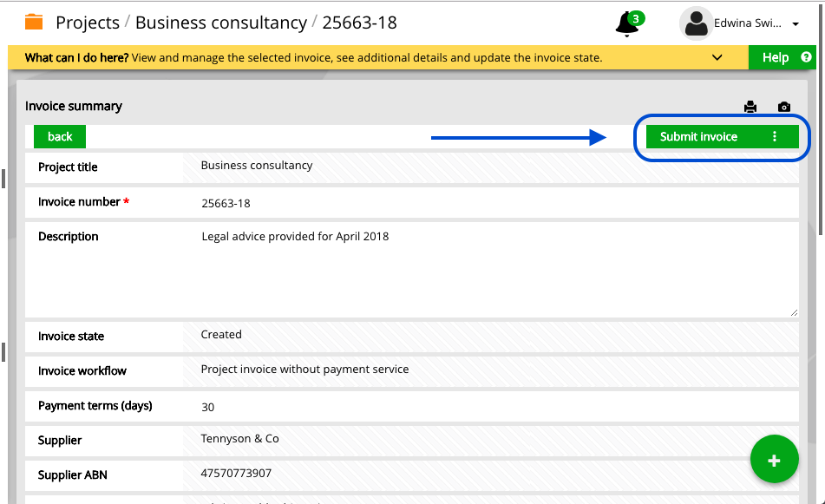This screenshot has width=825, height=504.
Task: Click 'Project invoice without payment service' text
Action: coord(304,370)
